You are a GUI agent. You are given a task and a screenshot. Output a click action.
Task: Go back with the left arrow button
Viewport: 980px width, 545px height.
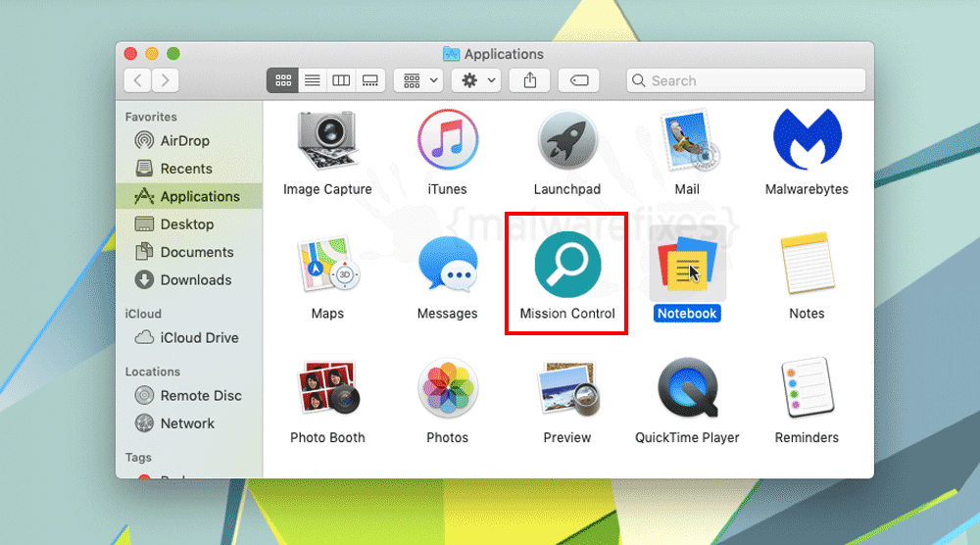[137, 80]
